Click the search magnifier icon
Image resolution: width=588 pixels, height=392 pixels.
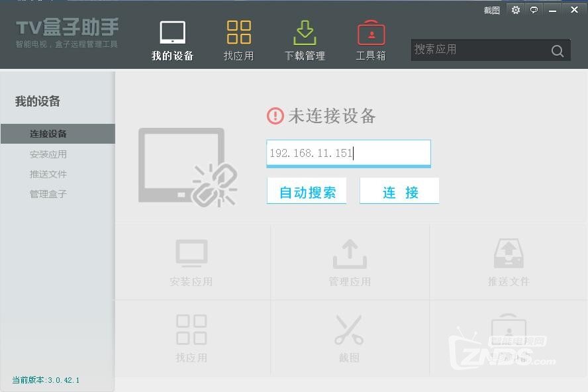point(558,50)
